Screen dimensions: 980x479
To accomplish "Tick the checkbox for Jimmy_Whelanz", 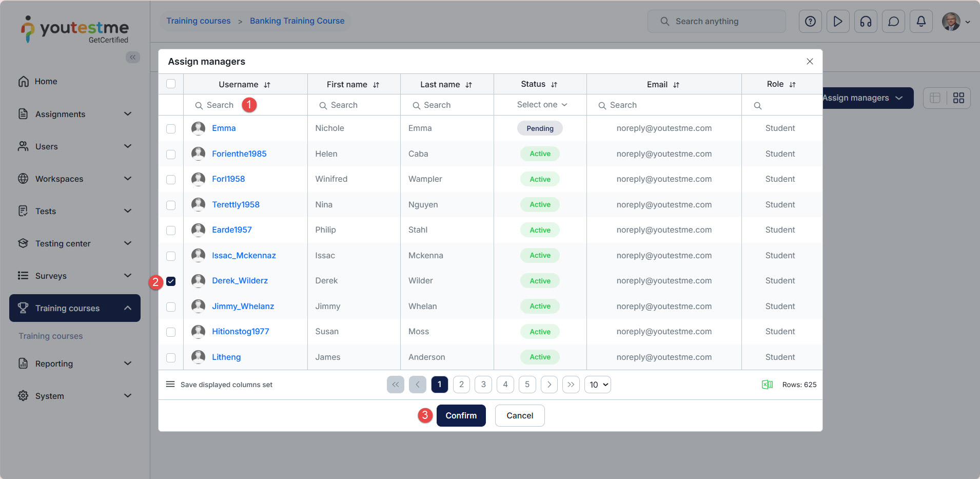I will [x=171, y=307].
